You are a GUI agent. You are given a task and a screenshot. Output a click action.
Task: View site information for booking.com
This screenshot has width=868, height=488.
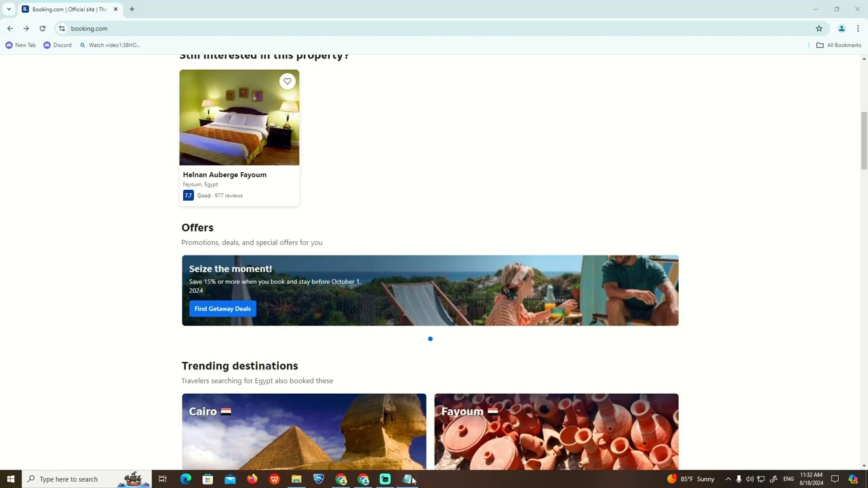pyautogui.click(x=62, y=28)
